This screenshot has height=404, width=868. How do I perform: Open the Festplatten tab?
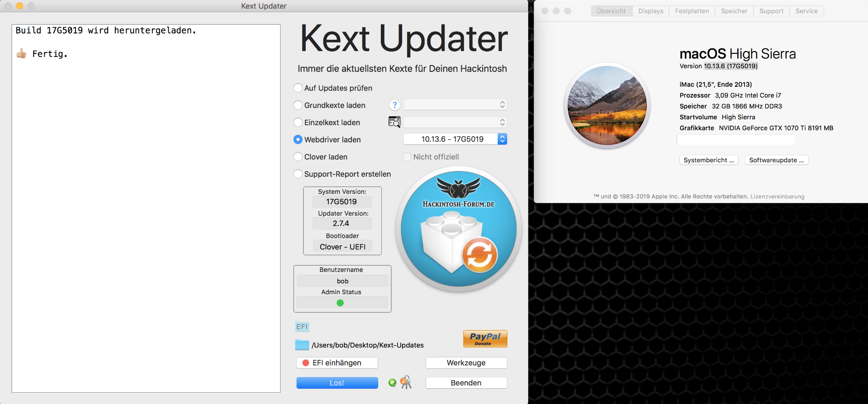tap(692, 11)
